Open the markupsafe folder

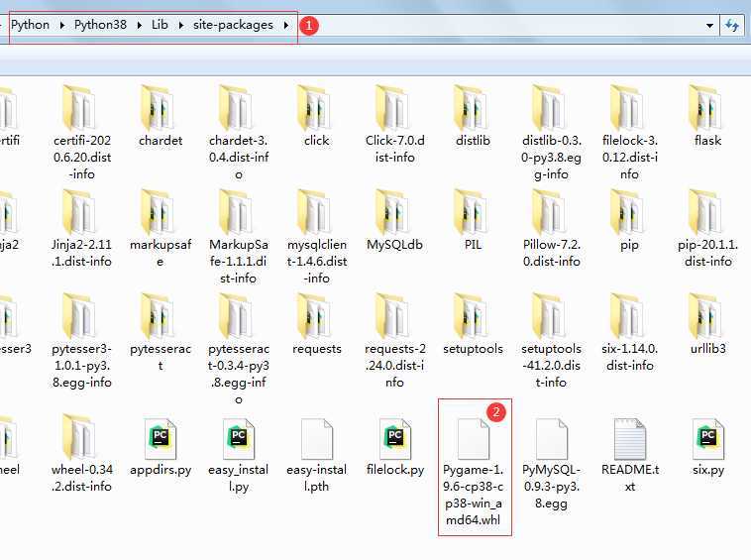(x=161, y=229)
